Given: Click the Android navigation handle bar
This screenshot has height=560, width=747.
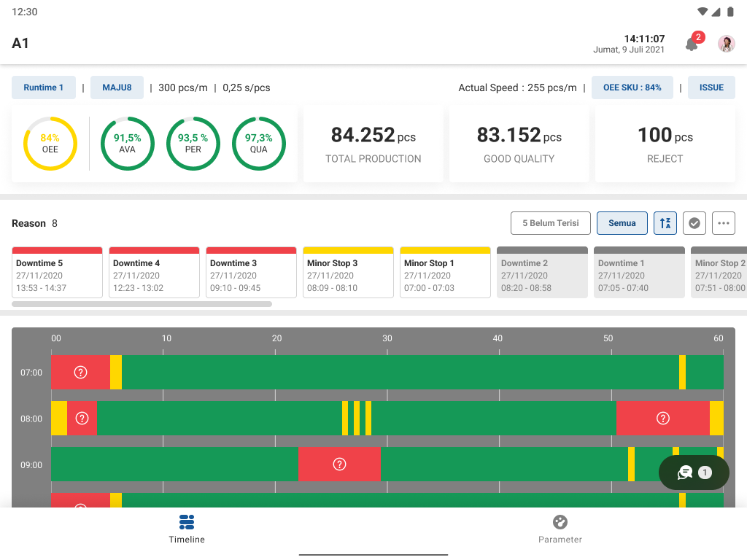Looking at the screenshot, I should (373, 554).
